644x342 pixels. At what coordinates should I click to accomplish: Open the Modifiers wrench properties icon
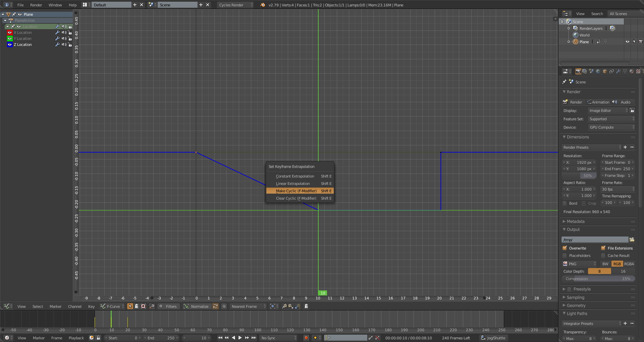[x=618, y=71]
